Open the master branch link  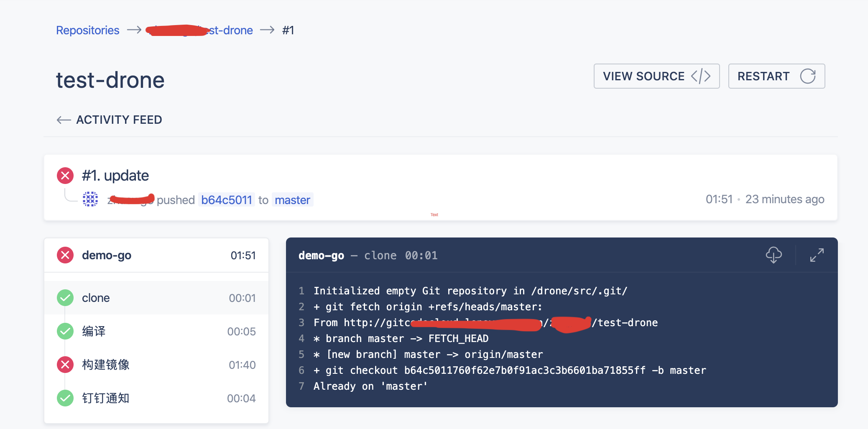tap(292, 200)
